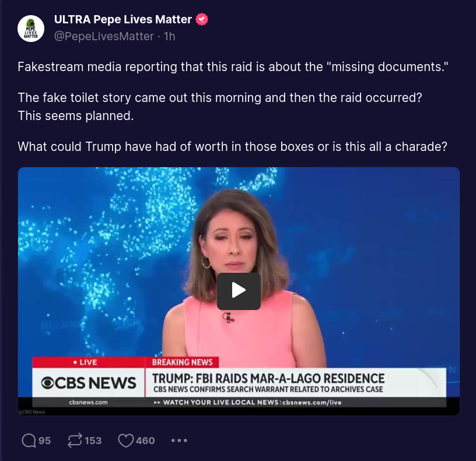Click the Fakestream media opening sentence
Viewport: 476px width, 461px height.
pyautogui.click(x=233, y=66)
